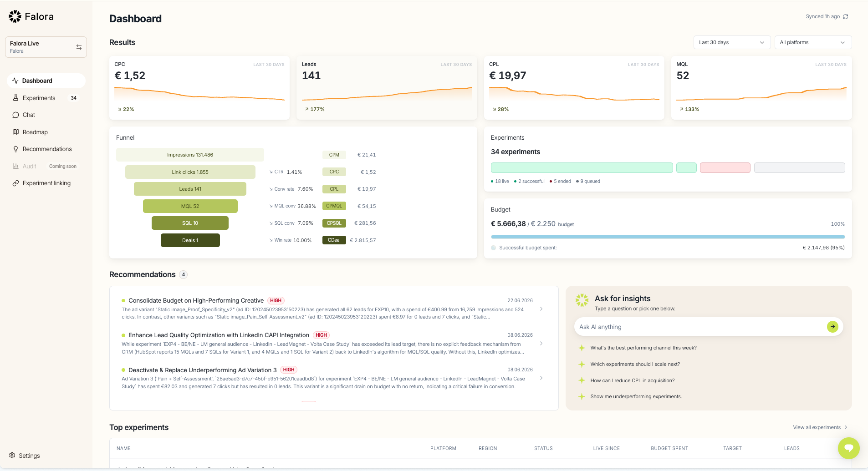Click the Settings gear icon
This screenshot has width=868, height=471.
(12, 456)
